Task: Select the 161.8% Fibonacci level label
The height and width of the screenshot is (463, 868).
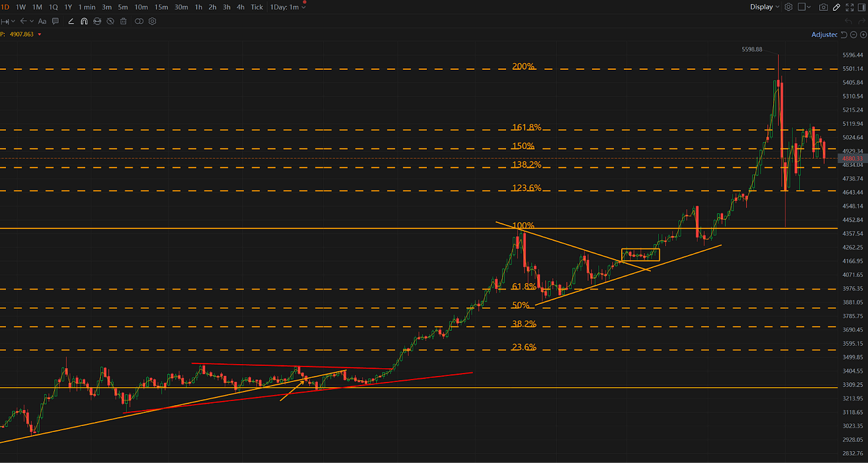Action: coord(526,128)
